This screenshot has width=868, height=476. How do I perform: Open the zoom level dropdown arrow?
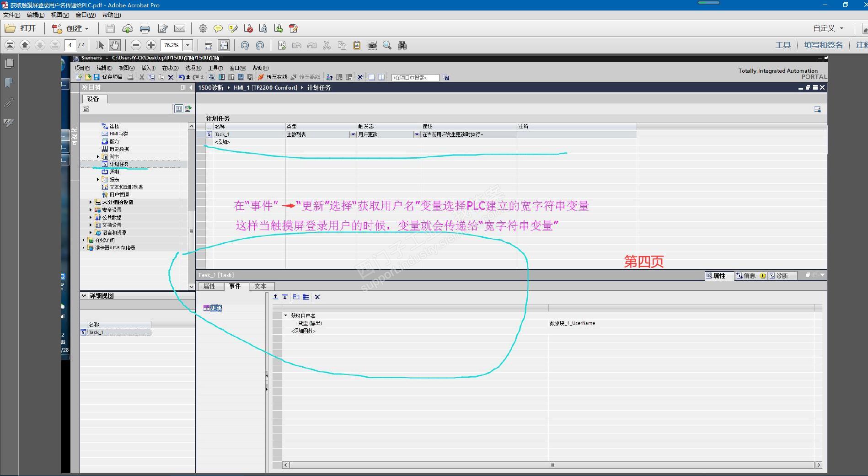pyautogui.click(x=188, y=45)
